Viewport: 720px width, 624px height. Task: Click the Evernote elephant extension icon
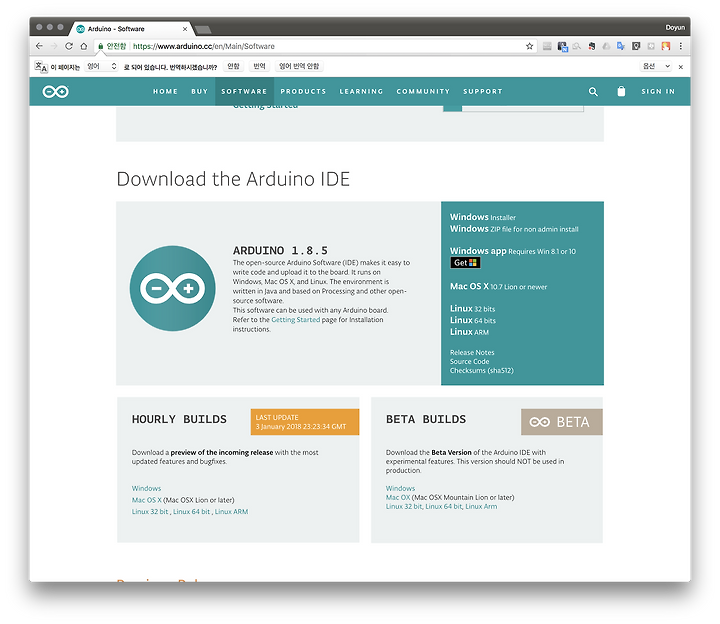(x=591, y=46)
